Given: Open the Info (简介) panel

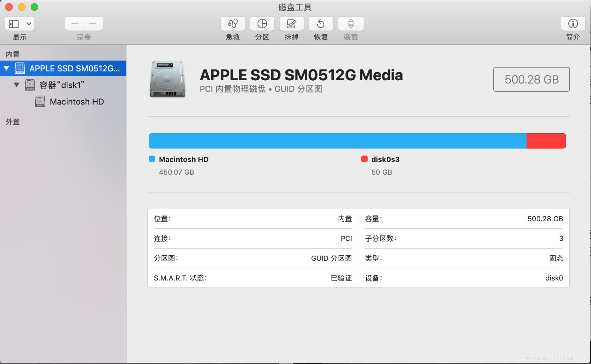Looking at the screenshot, I should coord(573,24).
